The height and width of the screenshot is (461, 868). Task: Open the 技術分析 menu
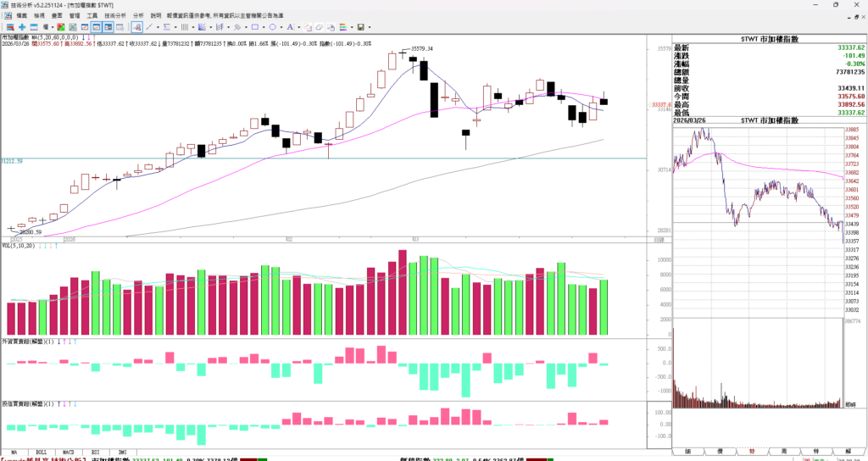point(115,15)
